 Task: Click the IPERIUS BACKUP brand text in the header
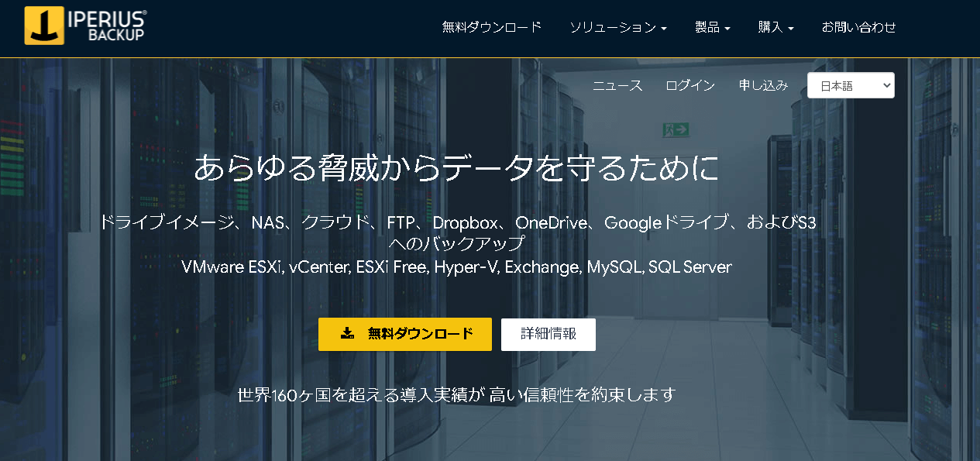pos(107,26)
